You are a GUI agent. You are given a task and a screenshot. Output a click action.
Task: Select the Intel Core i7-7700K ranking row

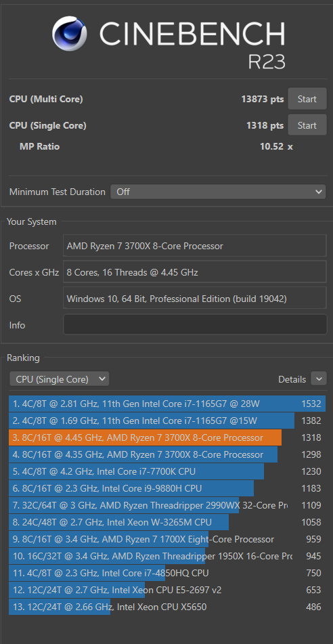[166, 471]
